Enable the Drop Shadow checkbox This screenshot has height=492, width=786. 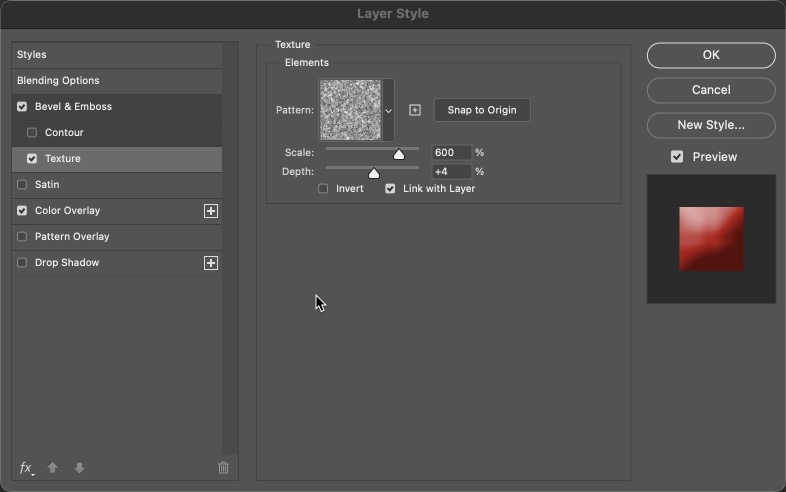click(22, 262)
